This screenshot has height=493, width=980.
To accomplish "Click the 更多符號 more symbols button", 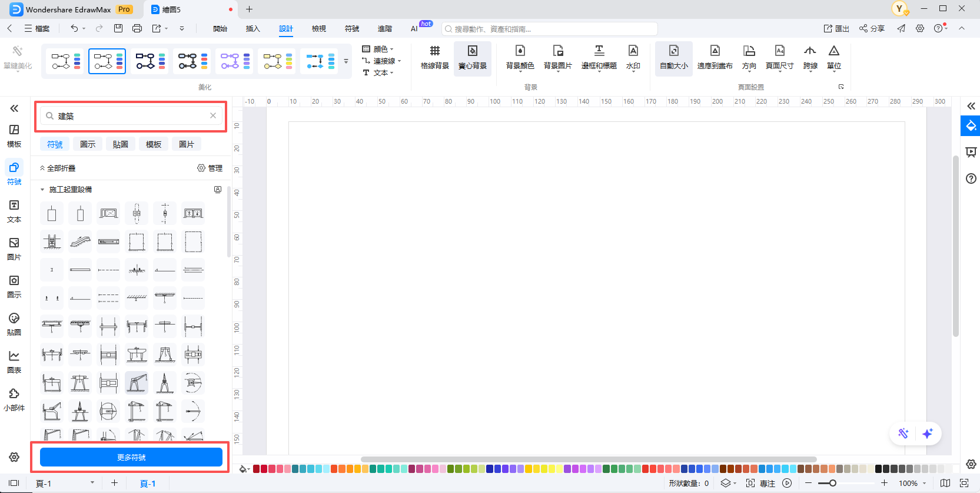I will click(131, 457).
